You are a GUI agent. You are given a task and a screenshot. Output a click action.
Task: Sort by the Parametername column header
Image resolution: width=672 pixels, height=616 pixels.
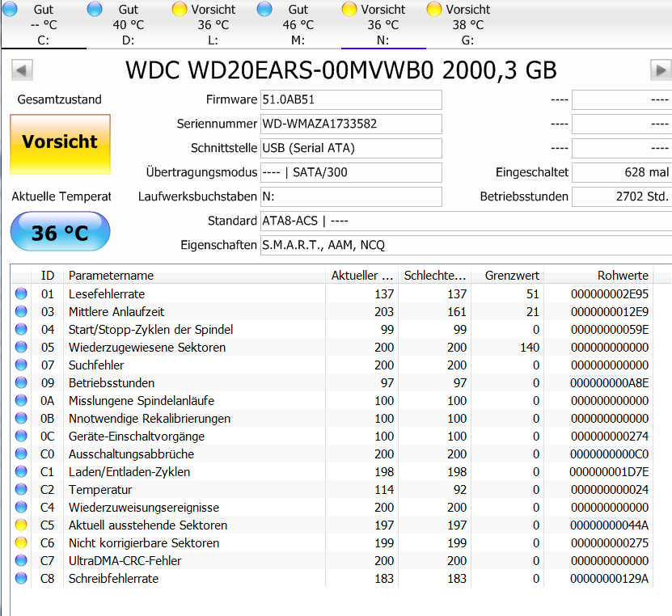(195, 276)
